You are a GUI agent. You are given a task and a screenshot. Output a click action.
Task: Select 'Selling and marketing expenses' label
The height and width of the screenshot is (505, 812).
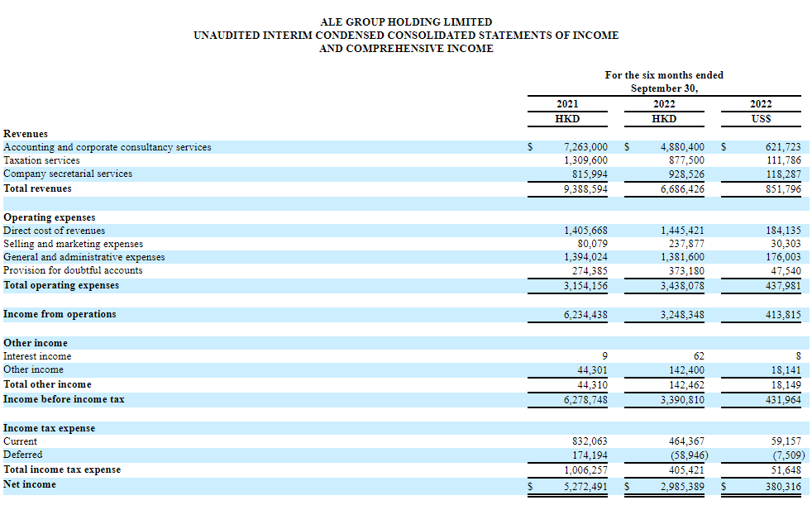[x=73, y=244]
